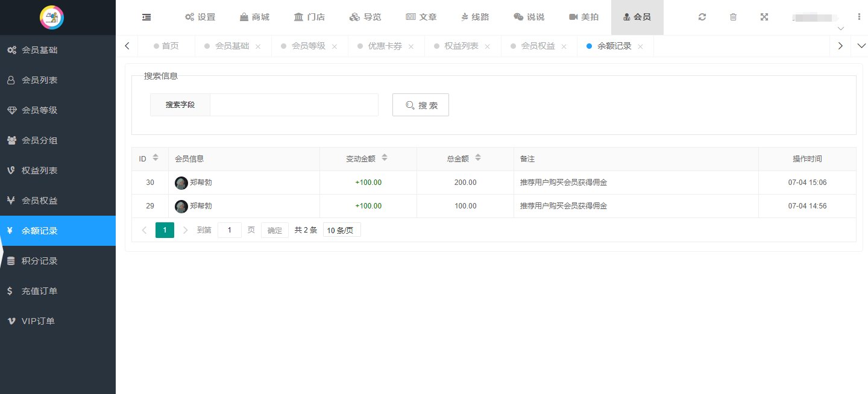This screenshot has width=868, height=394.
Task: Close the 会员等级 tab
Action: coord(335,46)
